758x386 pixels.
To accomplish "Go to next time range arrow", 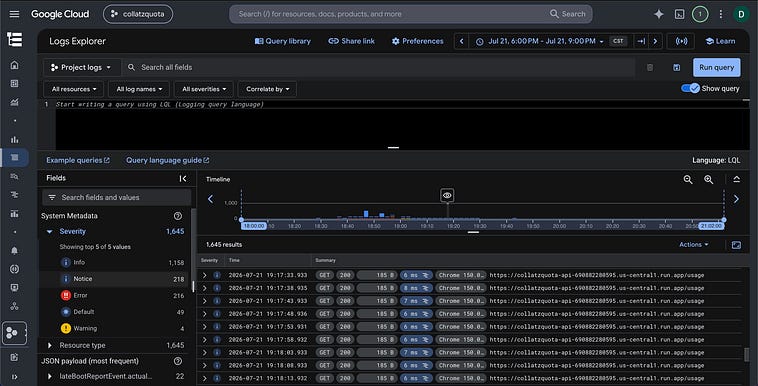I will 655,41.
